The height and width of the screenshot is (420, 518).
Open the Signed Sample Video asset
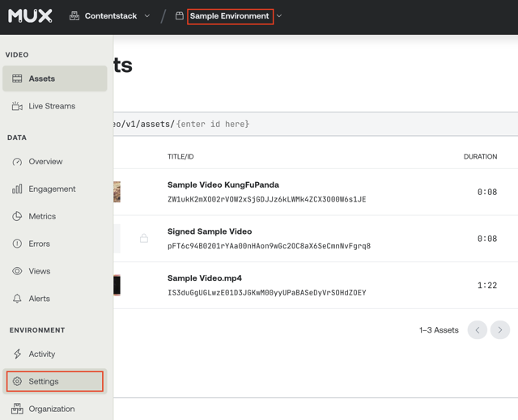(x=210, y=231)
